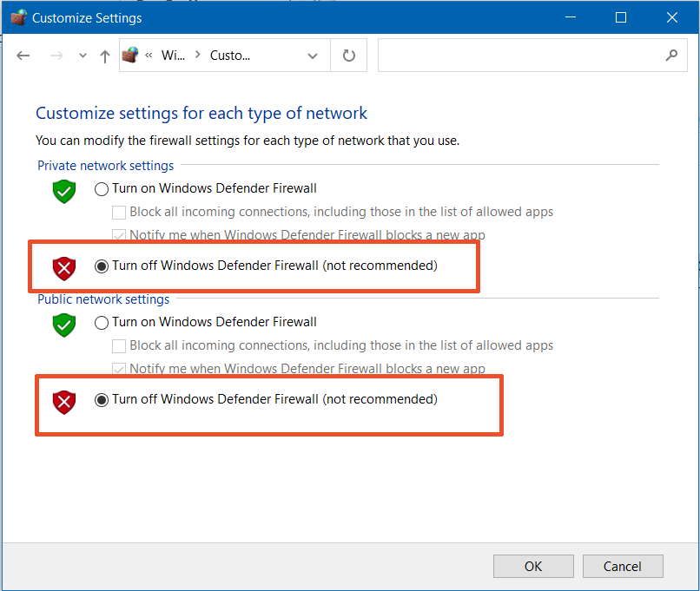The height and width of the screenshot is (591, 700).
Task: Close the Customize Settings window
Action: click(672, 17)
